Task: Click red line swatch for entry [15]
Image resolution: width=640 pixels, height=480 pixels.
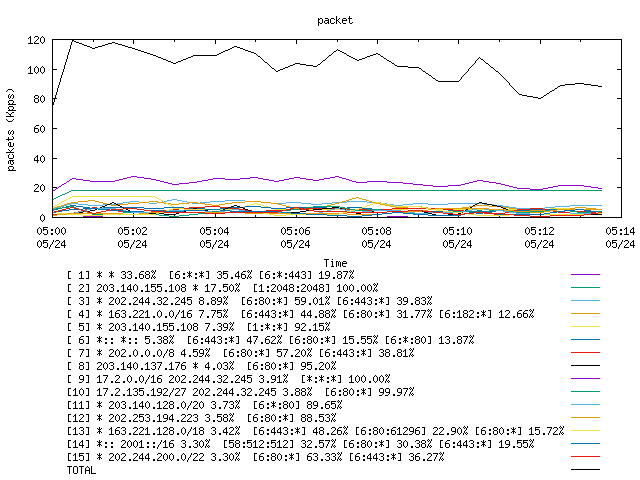Action: click(x=585, y=457)
